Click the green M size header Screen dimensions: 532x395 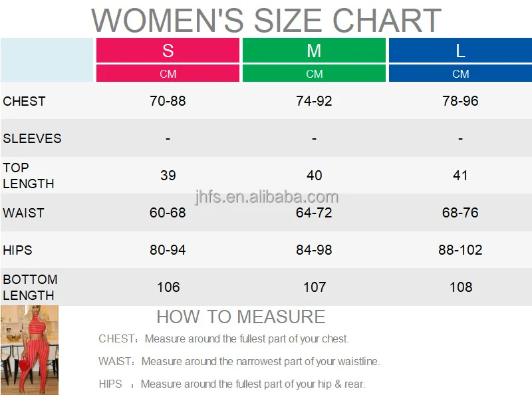point(314,51)
